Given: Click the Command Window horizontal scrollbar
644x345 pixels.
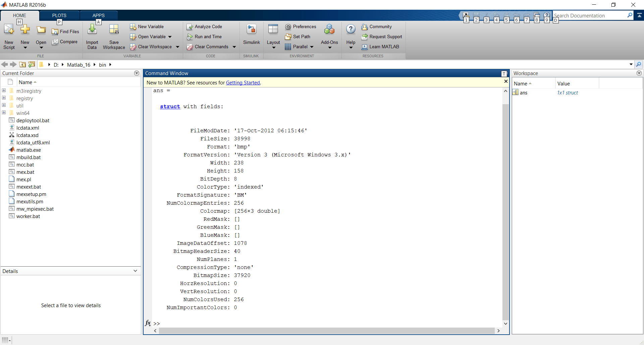Looking at the screenshot, I should point(327,331).
